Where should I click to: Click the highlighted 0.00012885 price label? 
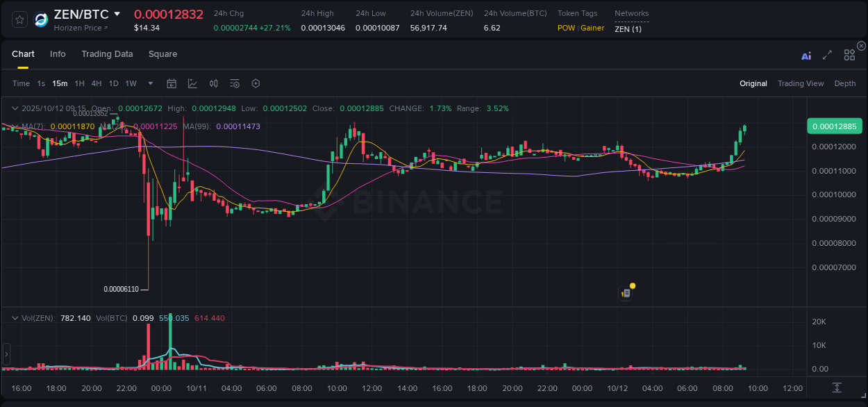click(x=834, y=126)
